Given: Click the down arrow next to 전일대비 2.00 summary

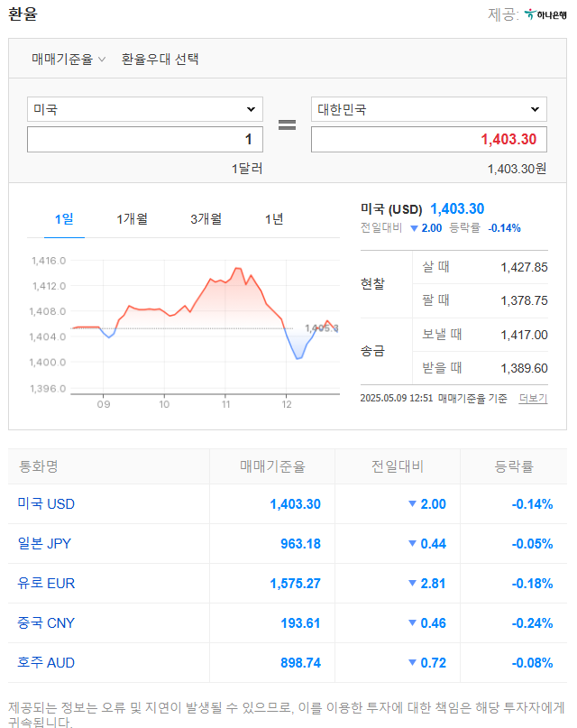Looking at the screenshot, I should pyautogui.click(x=414, y=228).
